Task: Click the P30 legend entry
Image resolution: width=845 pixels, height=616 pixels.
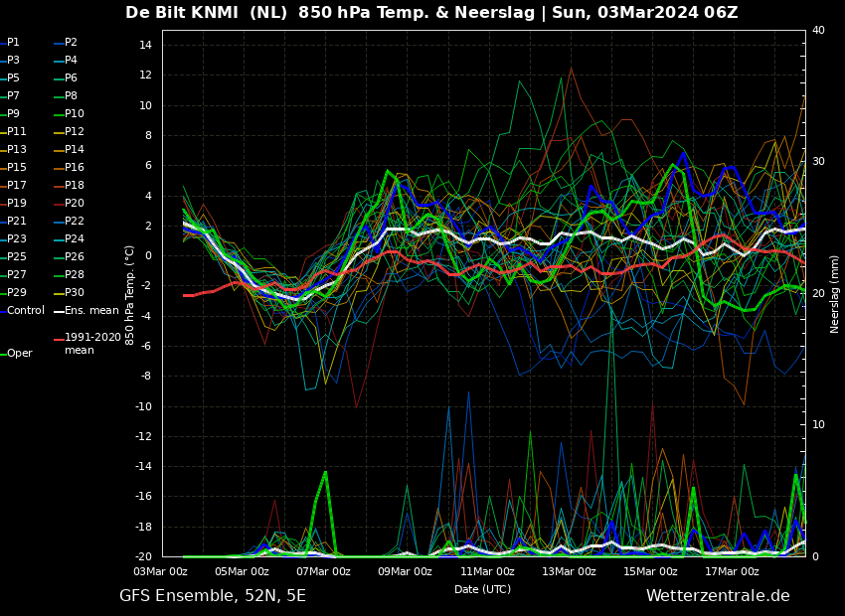Action: [x=69, y=292]
